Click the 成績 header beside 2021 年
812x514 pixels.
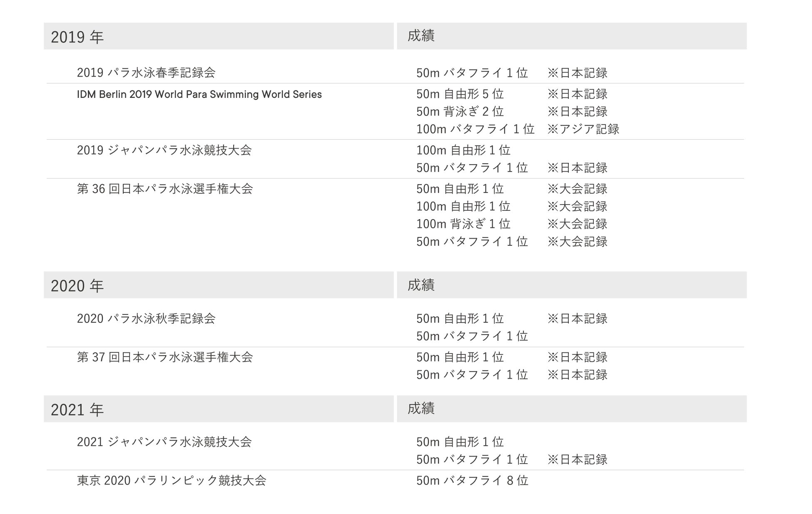[x=421, y=409]
